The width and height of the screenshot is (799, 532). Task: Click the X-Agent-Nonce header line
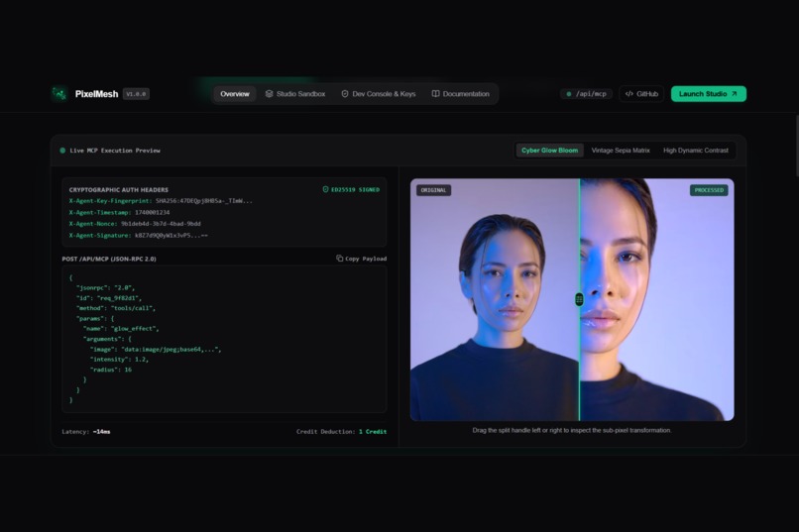[x=135, y=224]
